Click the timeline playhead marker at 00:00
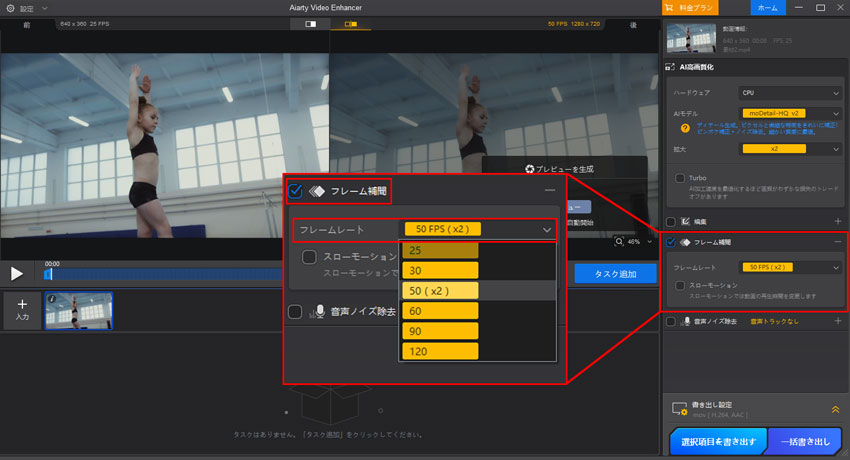Viewport: 850px width, 460px height. (x=48, y=274)
